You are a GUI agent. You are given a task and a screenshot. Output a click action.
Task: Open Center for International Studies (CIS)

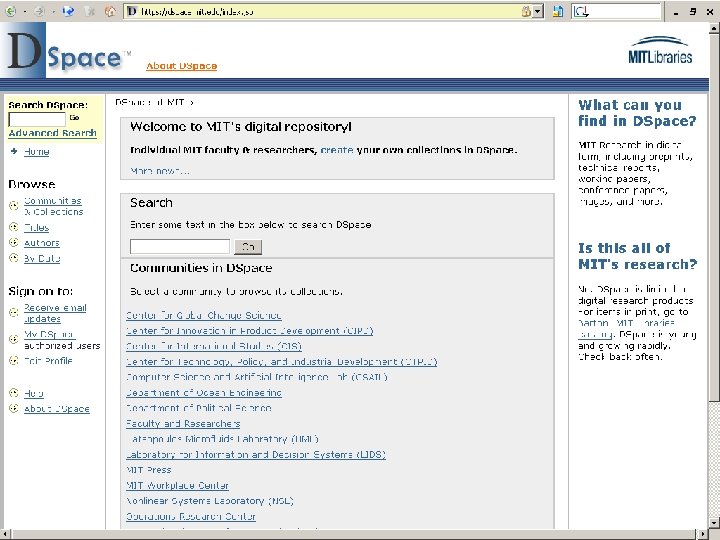(x=214, y=346)
